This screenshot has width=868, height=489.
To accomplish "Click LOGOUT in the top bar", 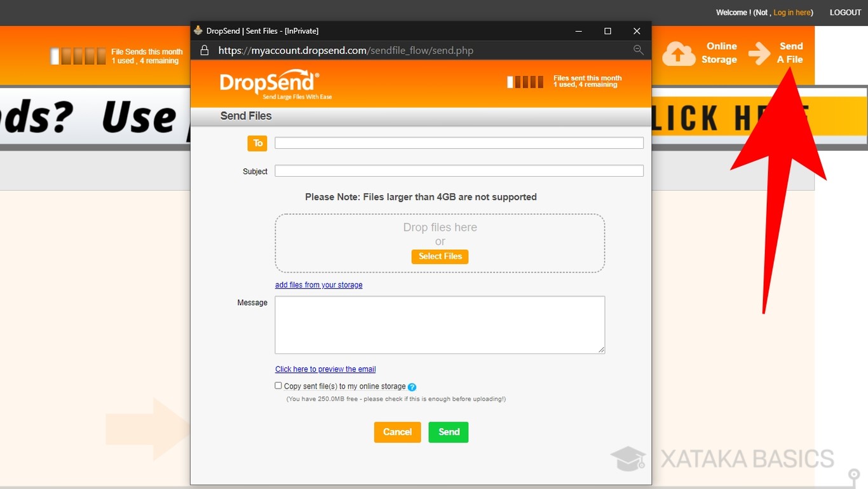I will pyautogui.click(x=845, y=12).
